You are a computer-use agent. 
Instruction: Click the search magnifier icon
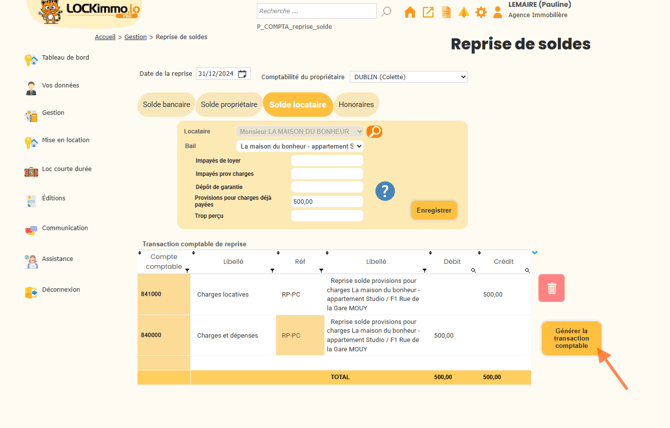tap(387, 11)
